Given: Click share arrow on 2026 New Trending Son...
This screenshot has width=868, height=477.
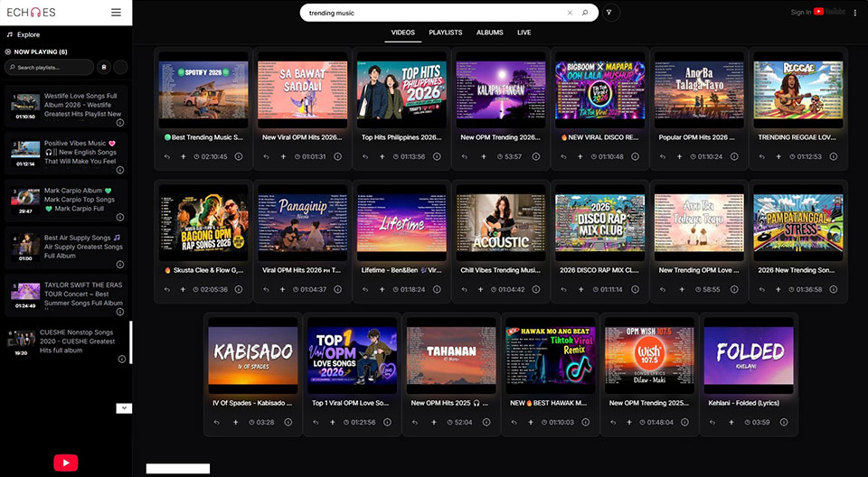Looking at the screenshot, I should click(761, 289).
